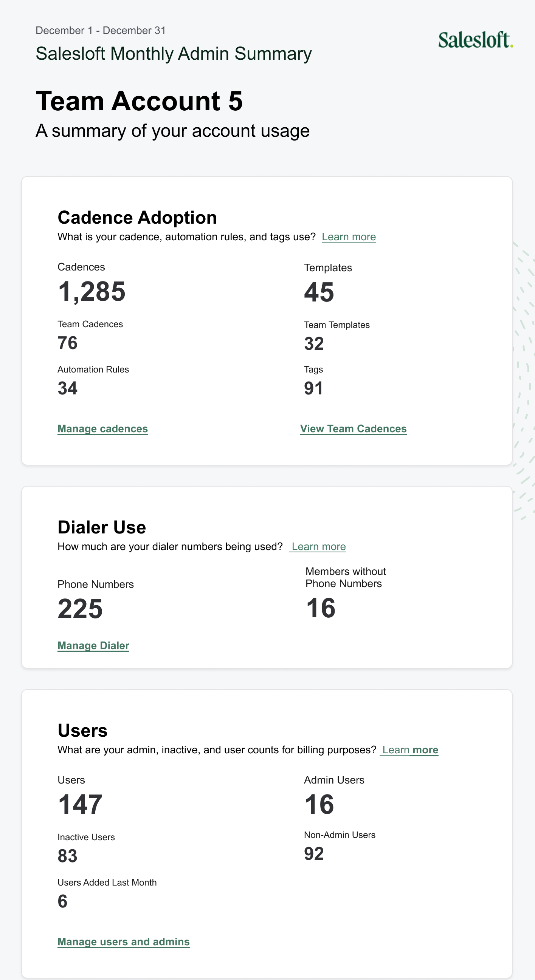
Task: Click the Cadence Adoption section heading
Action: [137, 218]
